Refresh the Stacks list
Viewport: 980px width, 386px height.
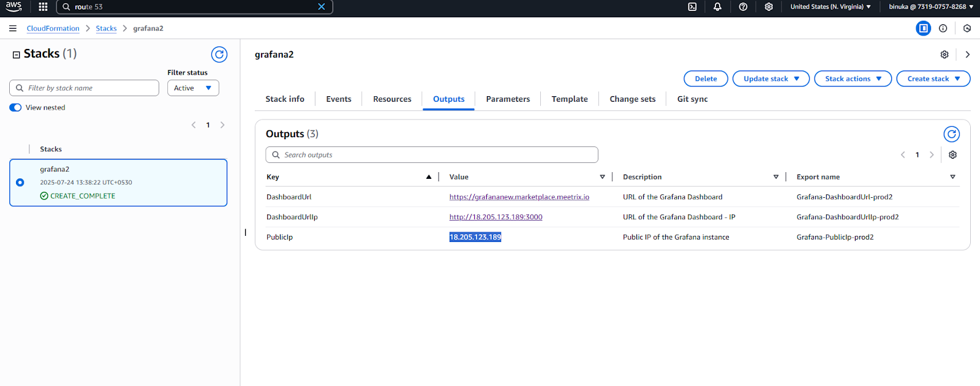point(219,55)
